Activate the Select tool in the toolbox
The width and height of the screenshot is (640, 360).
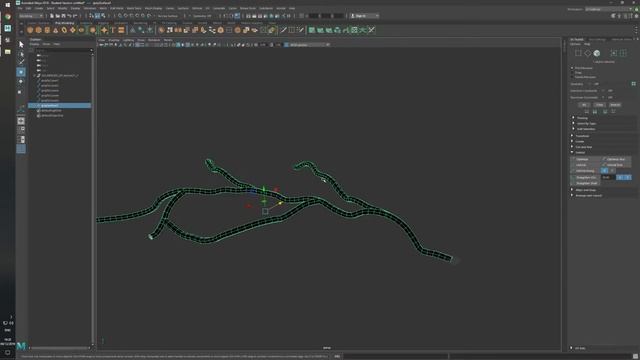click(21, 44)
